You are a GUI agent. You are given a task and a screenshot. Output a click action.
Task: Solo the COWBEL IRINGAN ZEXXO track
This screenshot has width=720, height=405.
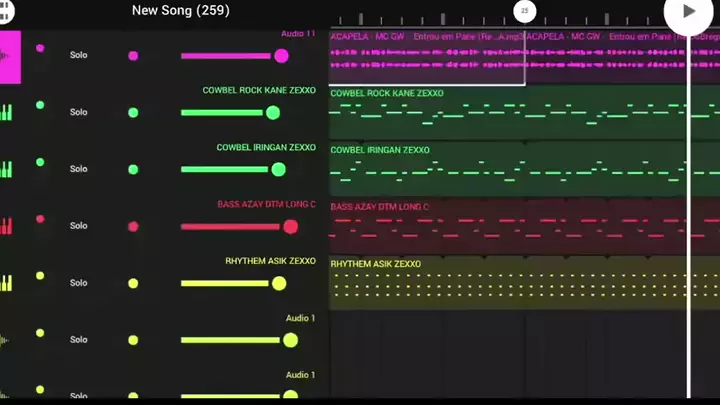point(79,169)
